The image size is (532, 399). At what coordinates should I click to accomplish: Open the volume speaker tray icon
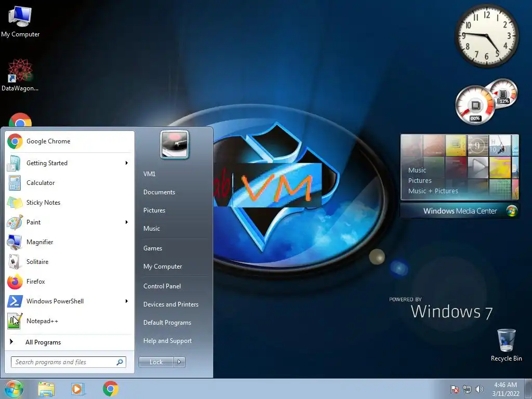[x=480, y=389]
